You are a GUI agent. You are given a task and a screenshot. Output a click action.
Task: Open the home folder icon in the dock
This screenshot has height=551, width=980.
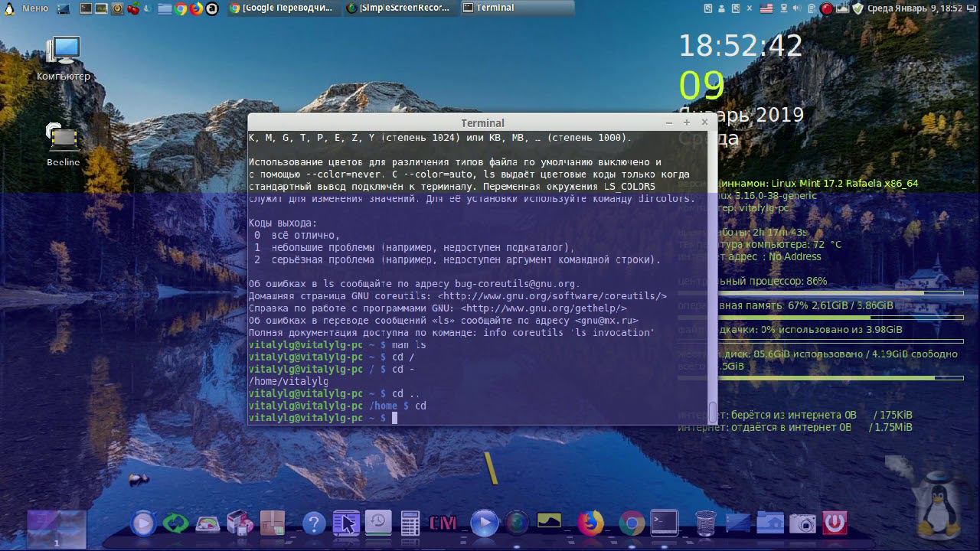tap(770, 523)
